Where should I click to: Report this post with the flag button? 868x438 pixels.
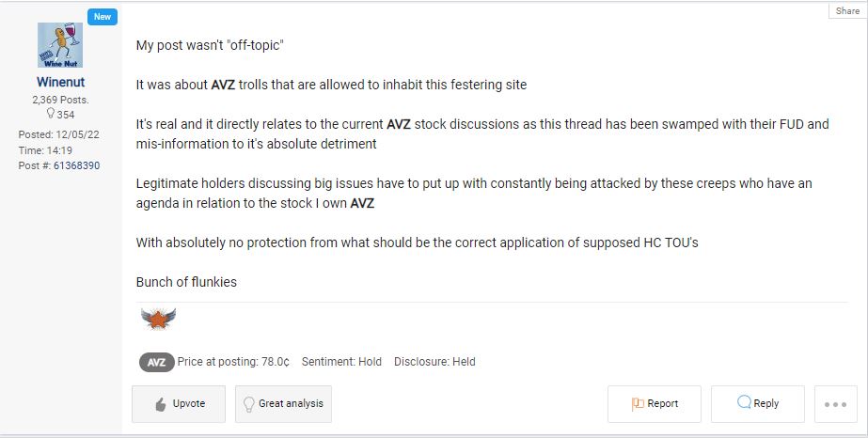click(655, 403)
